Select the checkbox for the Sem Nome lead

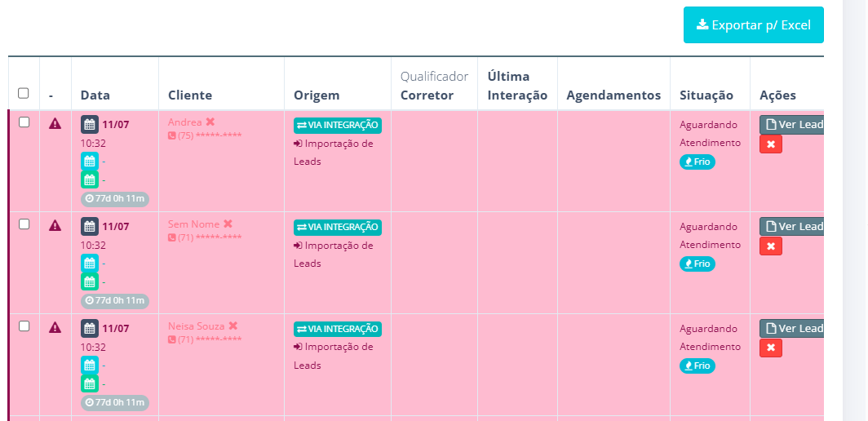(x=24, y=224)
